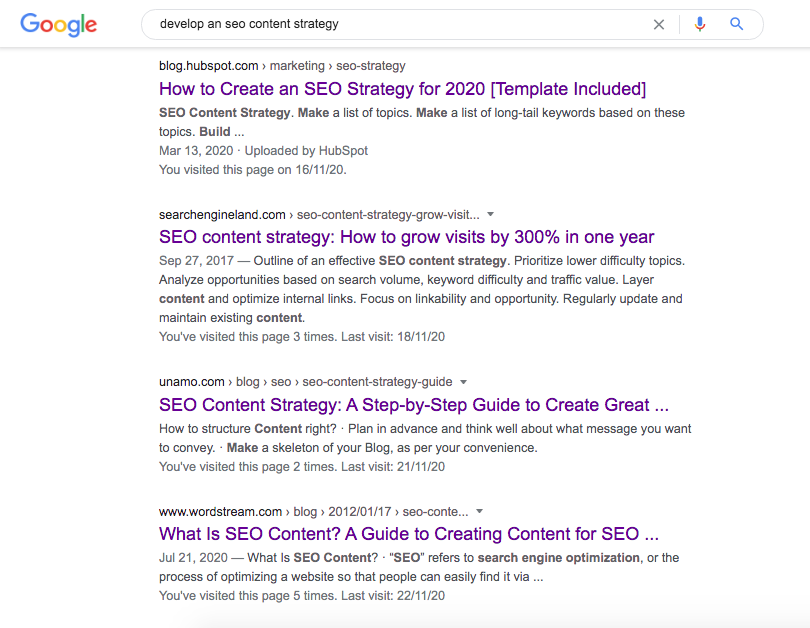Open the 'What Is SEO Content?' WordStream result
Screen dimensions: 810x628
(409, 534)
